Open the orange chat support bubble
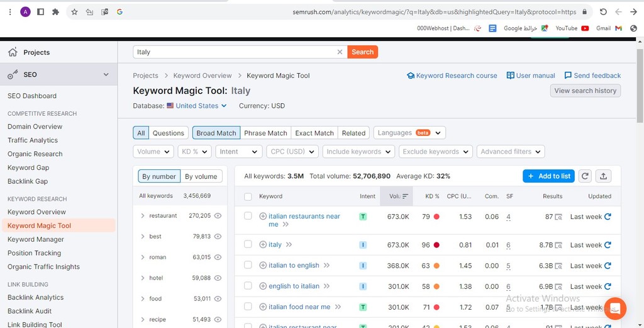This screenshot has height=328, width=644. point(615,308)
